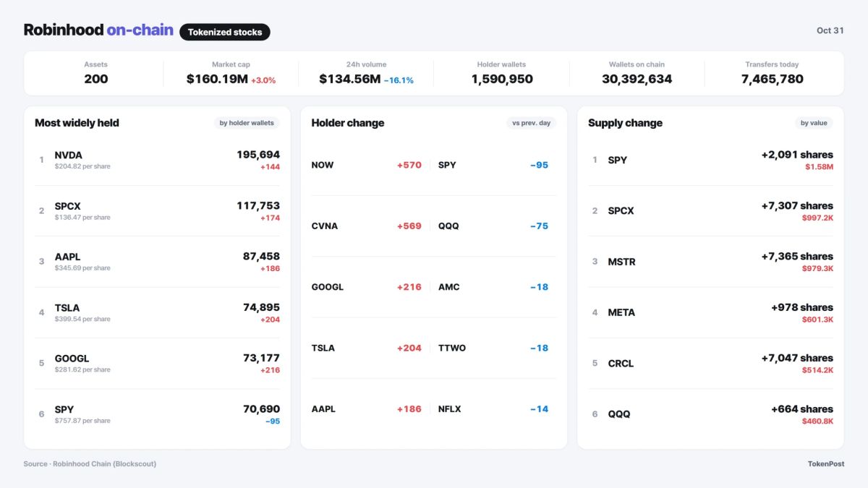
Task: Click the "$997.2K" supply value
Action: pyautogui.click(x=817, y=218)
